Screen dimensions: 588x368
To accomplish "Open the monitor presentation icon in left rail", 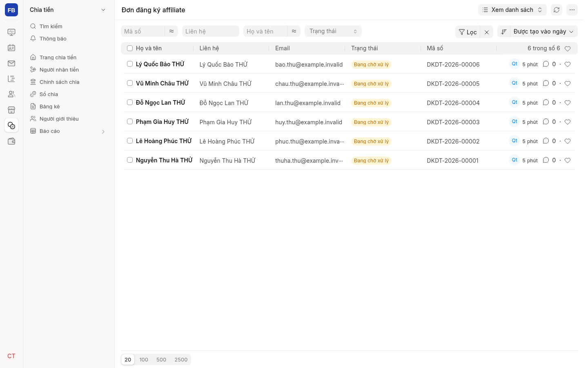I will coord(11,32).
